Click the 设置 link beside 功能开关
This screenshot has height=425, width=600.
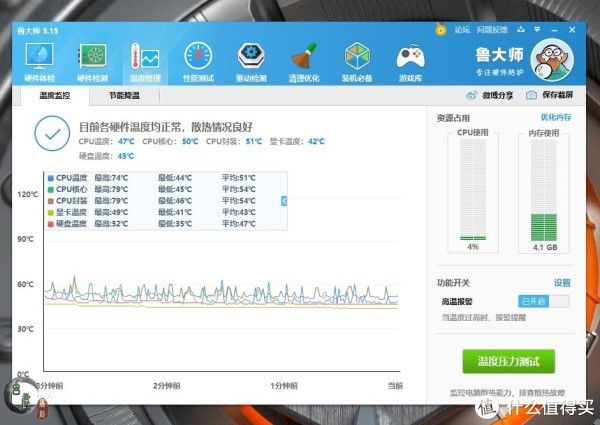562,283
